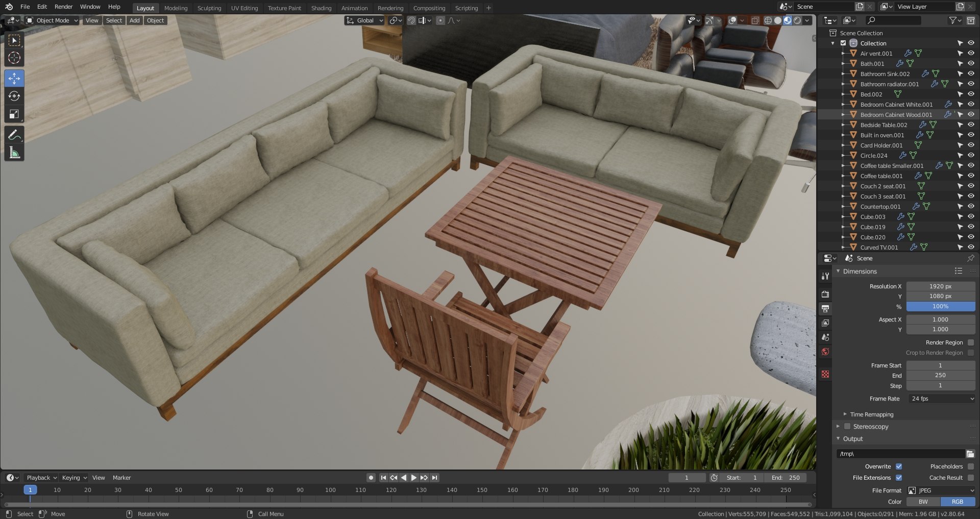Screen dimensions: 980x519
Task: Select the Scale tool
Action: [14, 114]
